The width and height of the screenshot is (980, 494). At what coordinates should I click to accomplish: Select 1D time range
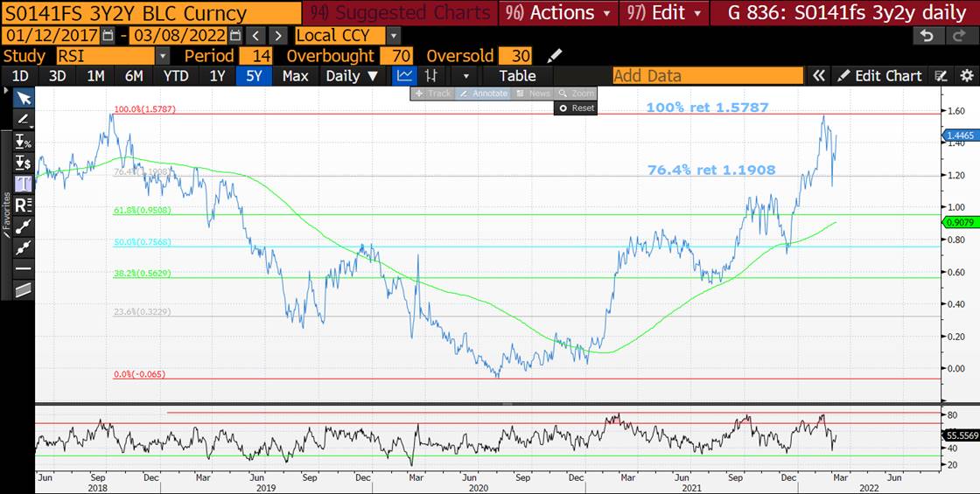21,76
